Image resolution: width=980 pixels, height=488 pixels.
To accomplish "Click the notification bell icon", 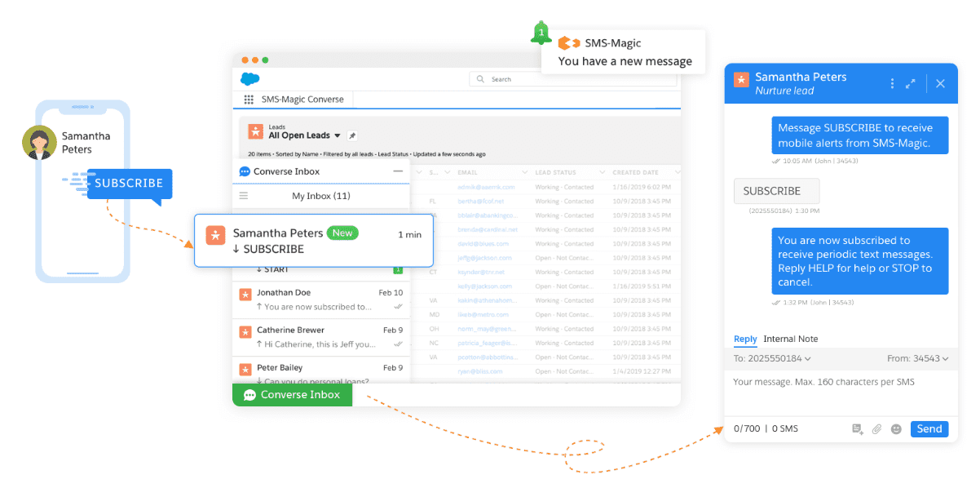I will point(541,33).
